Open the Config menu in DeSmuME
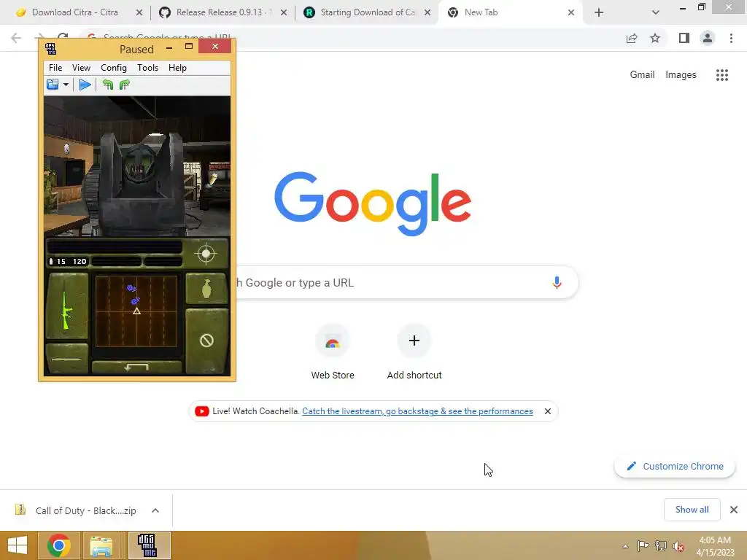The height and width of the screenshot is (560, 747). click(x=113, y=68)
